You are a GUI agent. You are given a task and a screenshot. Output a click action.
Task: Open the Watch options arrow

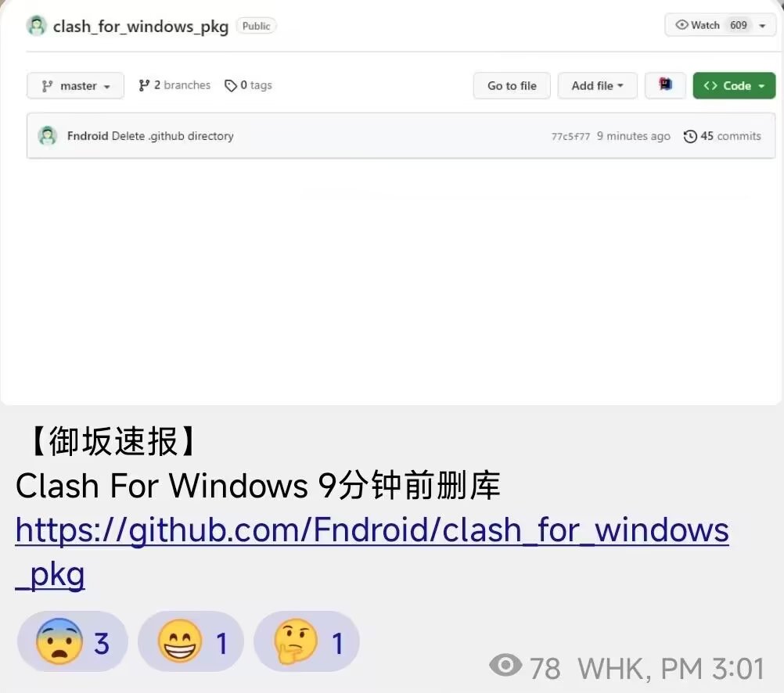coord(763,26)
